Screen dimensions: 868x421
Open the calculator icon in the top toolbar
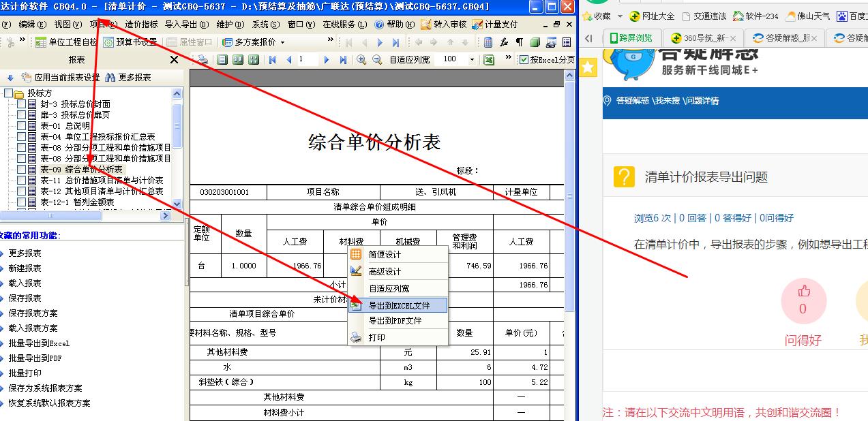coord(488,42)
